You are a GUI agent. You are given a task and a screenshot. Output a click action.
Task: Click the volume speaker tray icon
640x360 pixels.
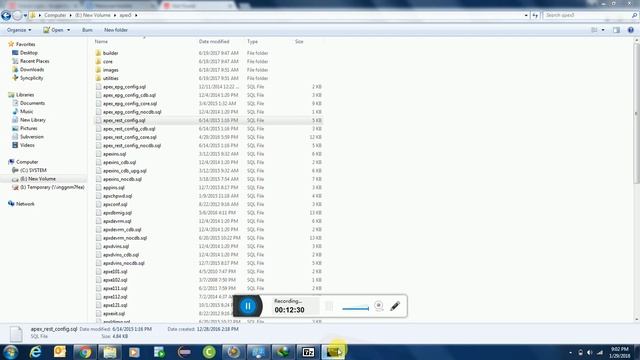[x=590, y=352]
